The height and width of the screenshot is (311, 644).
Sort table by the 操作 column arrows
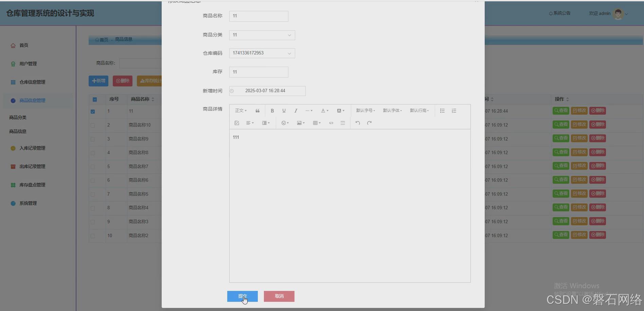pos(568,99)
